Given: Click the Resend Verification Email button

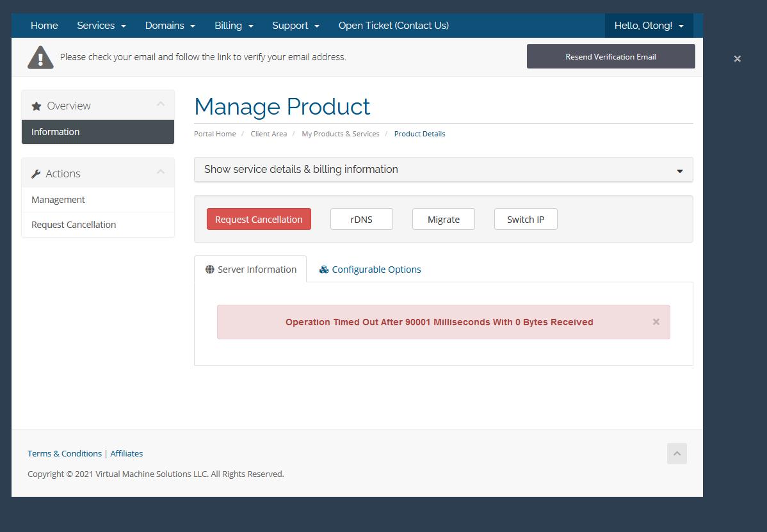Looking at the screenshot, I should [611, 57].
